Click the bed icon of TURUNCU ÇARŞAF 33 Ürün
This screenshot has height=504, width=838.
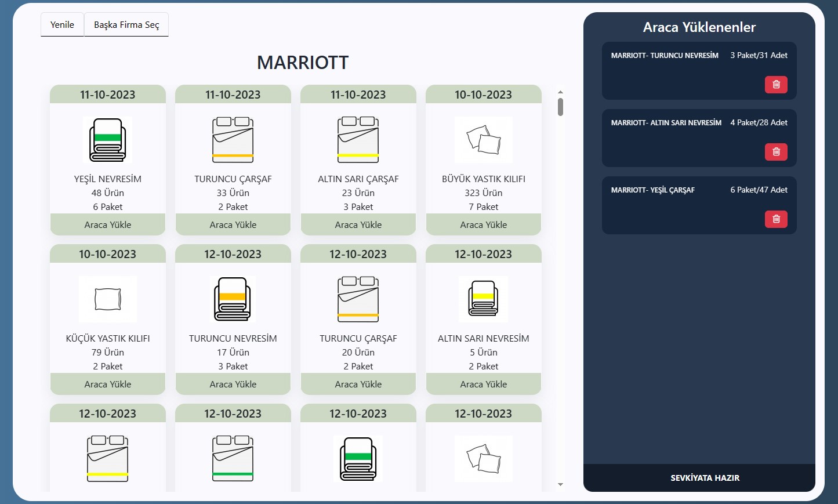pyautogui.click(x=233, y=140)
